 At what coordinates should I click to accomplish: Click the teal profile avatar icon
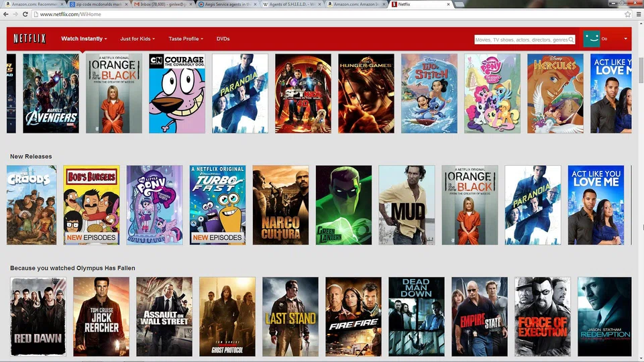[591, 39]
